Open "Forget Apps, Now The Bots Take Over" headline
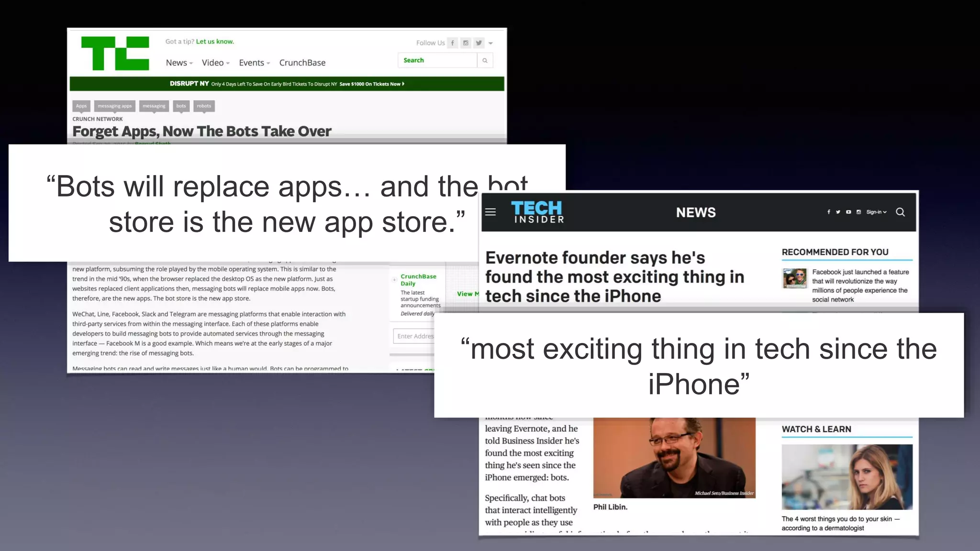 pyautogui.click(x=201, y=131)
